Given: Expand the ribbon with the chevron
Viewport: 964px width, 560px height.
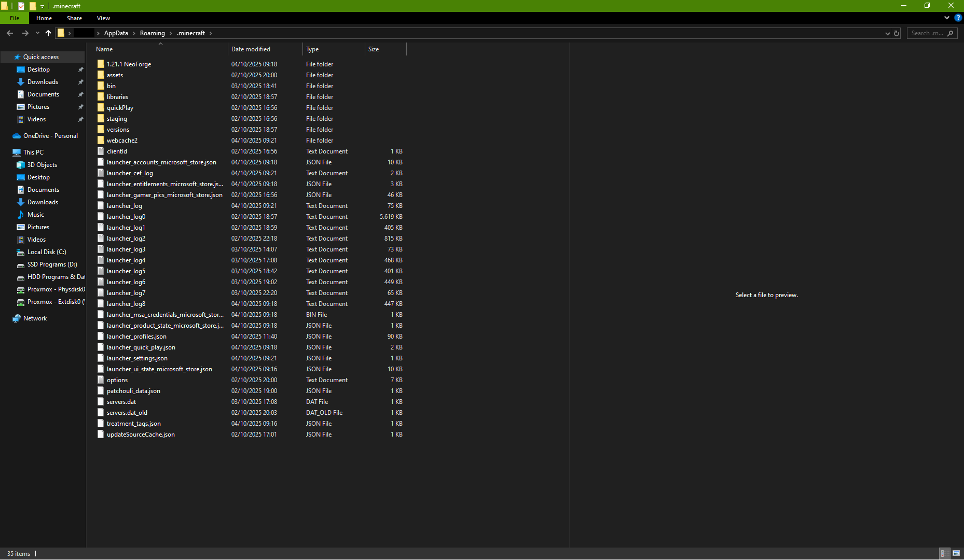Looking at the screenshot, I should (946, 18).
